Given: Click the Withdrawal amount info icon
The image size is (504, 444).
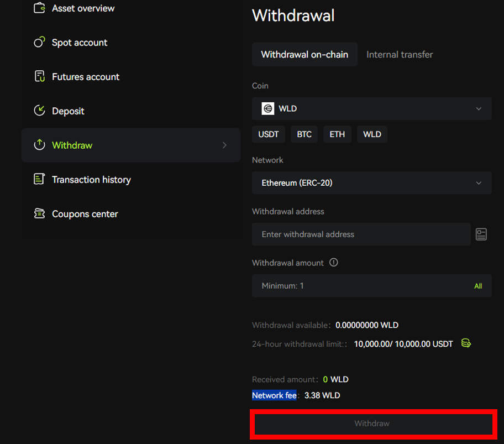Looking at the screenshot, I should [334, 262].
